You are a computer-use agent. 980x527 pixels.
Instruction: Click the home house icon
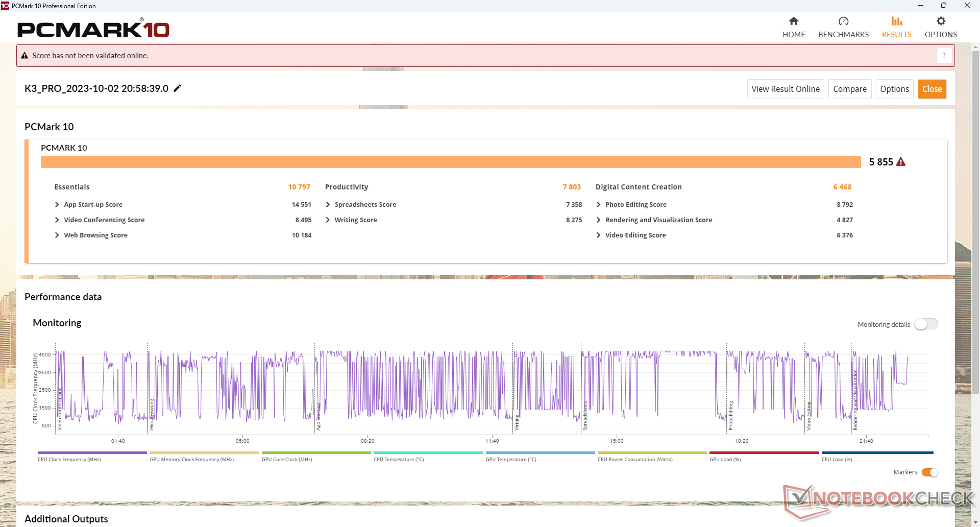pos(794,21)
